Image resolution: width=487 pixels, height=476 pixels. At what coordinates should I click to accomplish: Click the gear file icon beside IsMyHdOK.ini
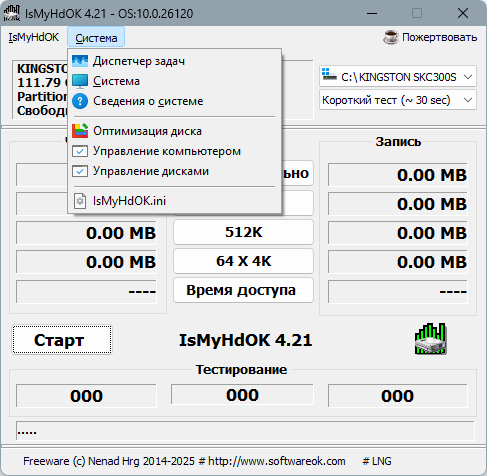point(80,201)
